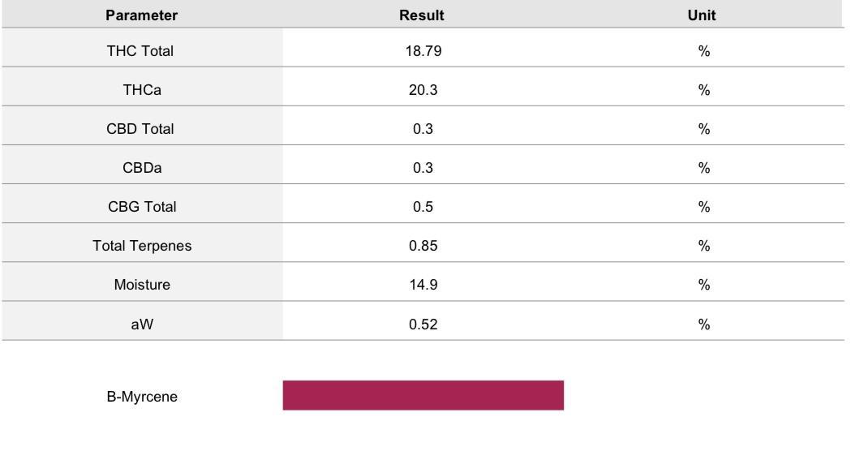
Task: Select the aW parameter label
Action: pos(142,325)
